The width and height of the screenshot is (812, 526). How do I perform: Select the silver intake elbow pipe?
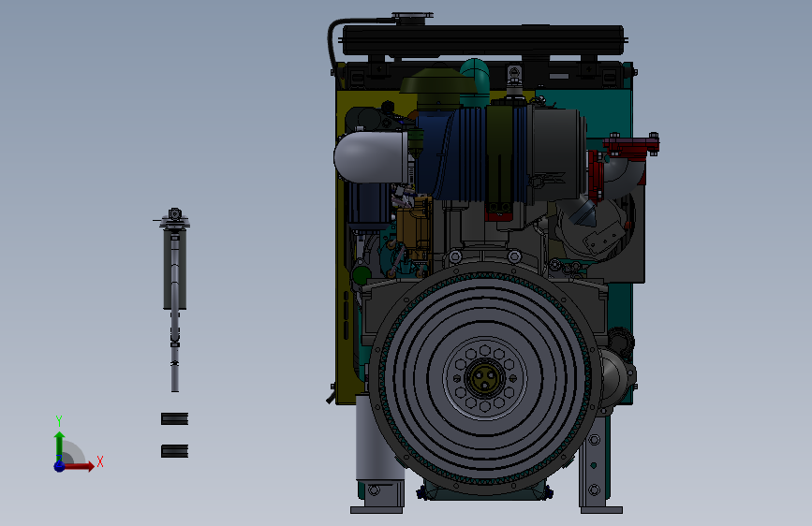[x=371, y=157]
